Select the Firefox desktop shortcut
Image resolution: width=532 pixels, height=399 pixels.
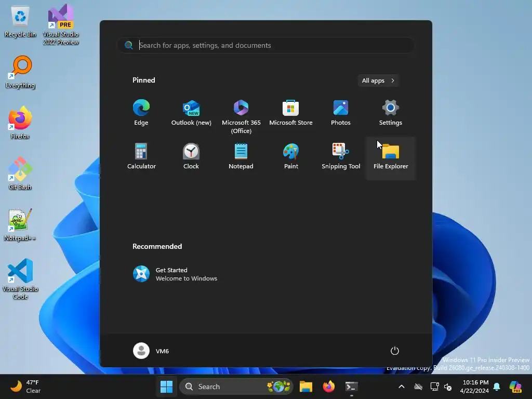click(x=20, y=123)
